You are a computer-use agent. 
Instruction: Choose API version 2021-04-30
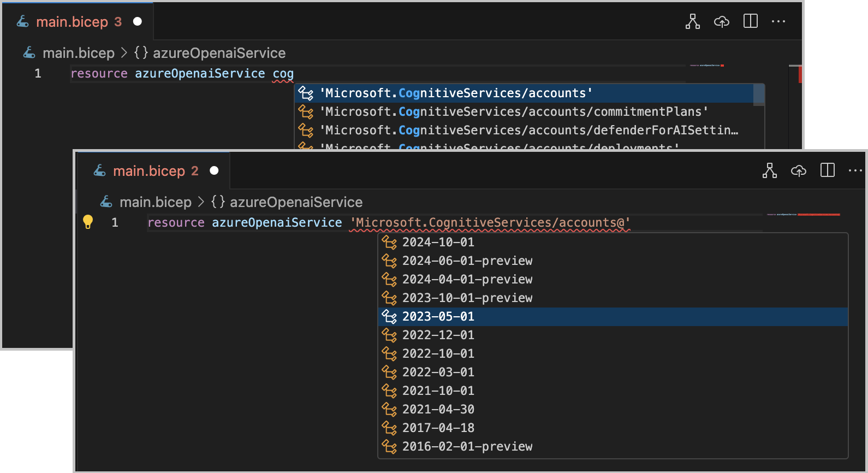613,410
